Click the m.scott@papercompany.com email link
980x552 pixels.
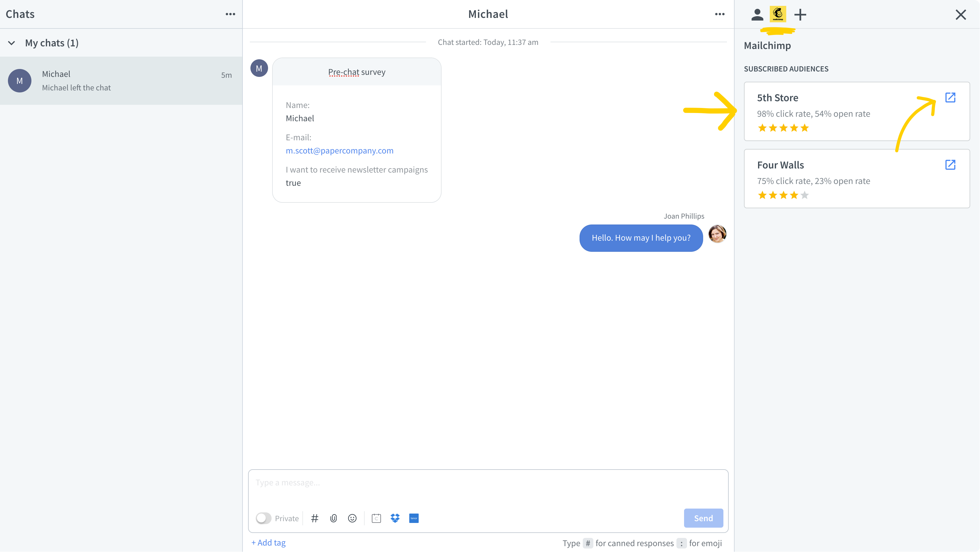(x=339, y=151)
